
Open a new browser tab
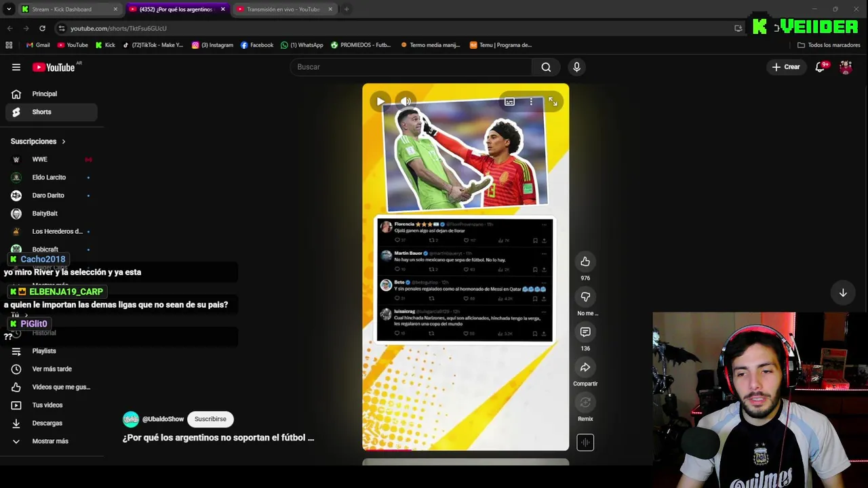point(347,9)
